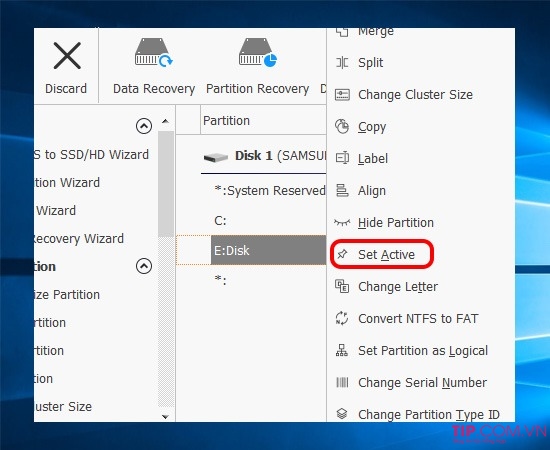Viewport: 550px width, 450px height.
Task: Open the Recovery Wizard sidebar link
Action: point(79,239)
